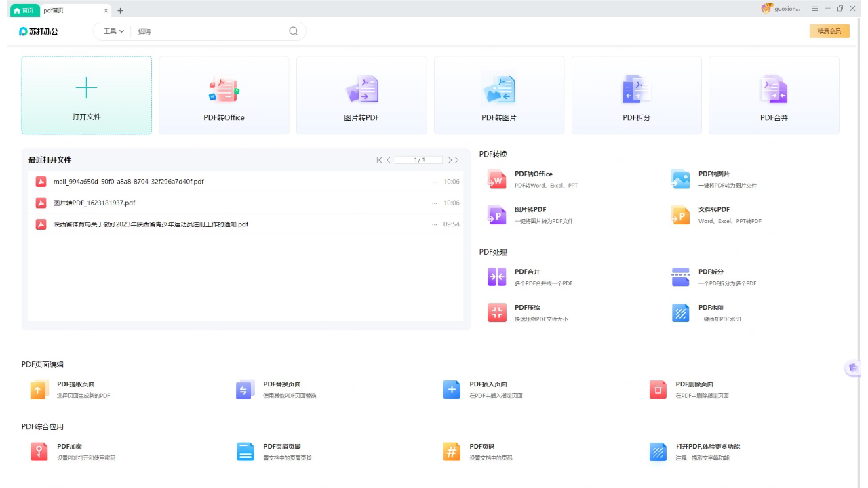The image size is (868, 488).
Task: Add a new tab with plus button
Action: 121,10
